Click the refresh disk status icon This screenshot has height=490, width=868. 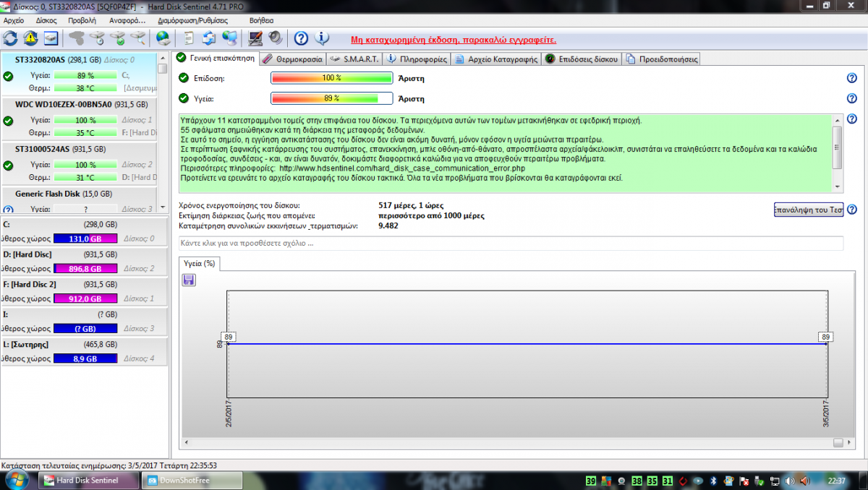click(11, 38)
